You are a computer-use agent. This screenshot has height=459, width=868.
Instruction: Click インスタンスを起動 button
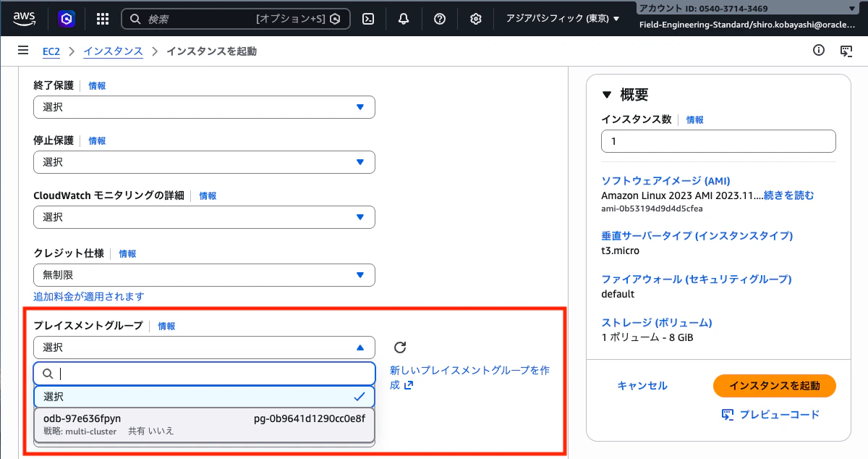pos(775,386)
